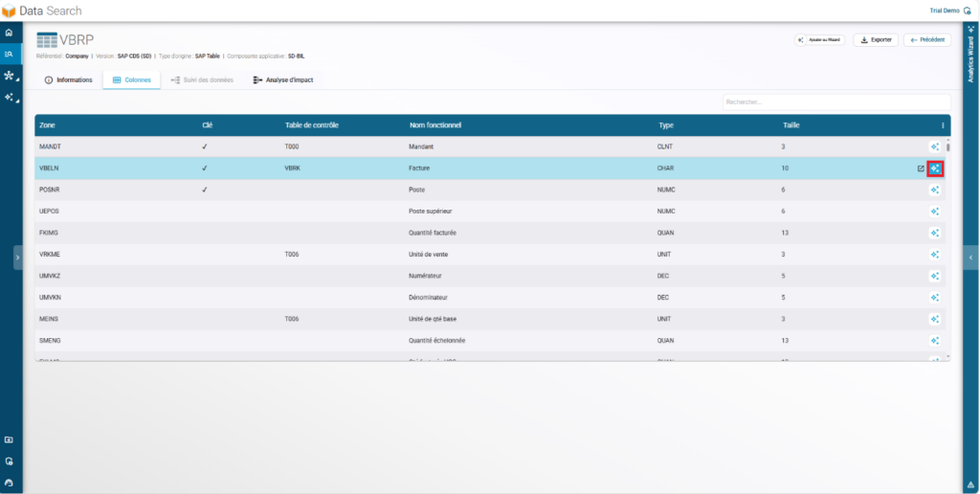Add VBELN column to wizard via highlighted icon
The image size is (980, 494).
point(935,168)
